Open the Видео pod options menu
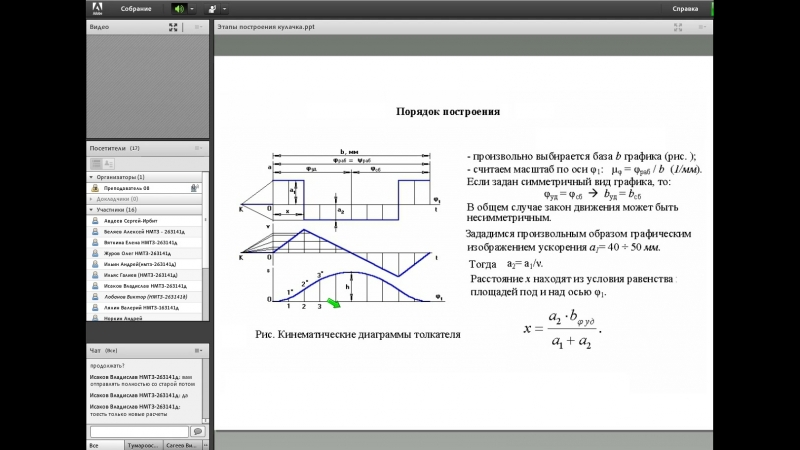 pyautogui.click(x=198, y=27)
